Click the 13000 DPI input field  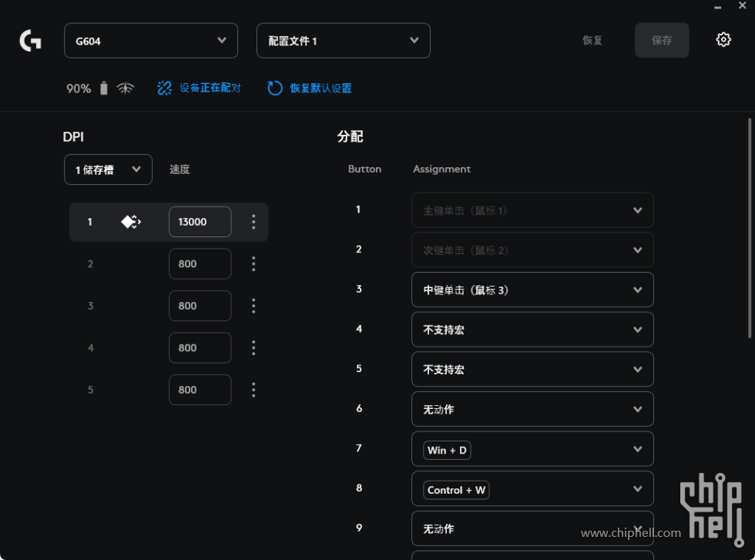pos(200,222)
